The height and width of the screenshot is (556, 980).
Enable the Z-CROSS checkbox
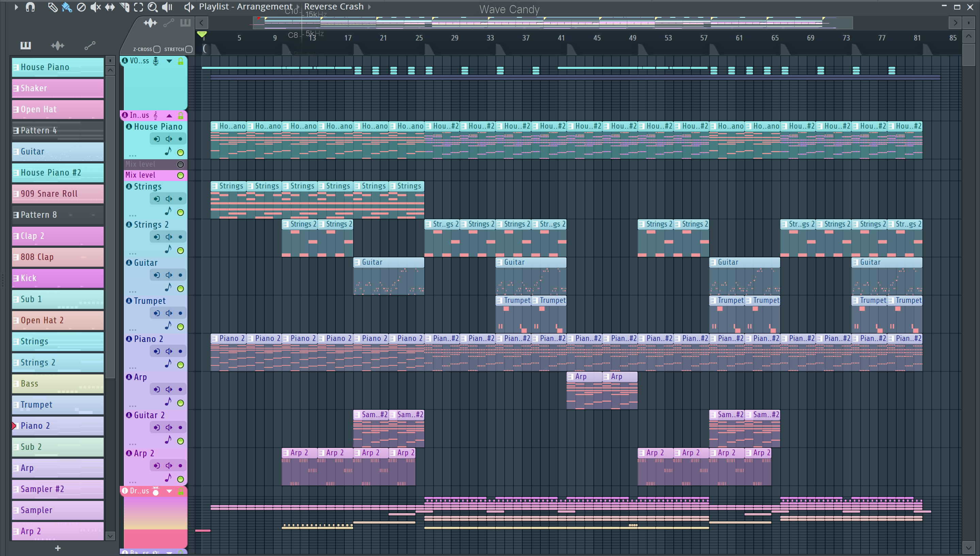tap(157, 49)
